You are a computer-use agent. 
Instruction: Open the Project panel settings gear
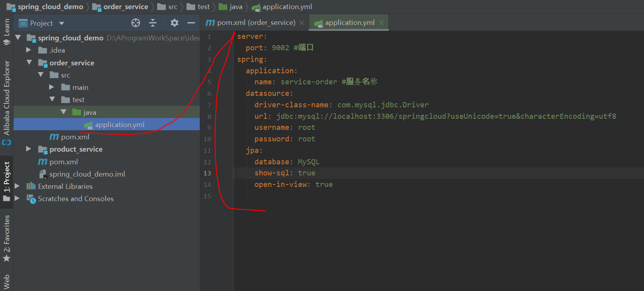pos(174,23)
